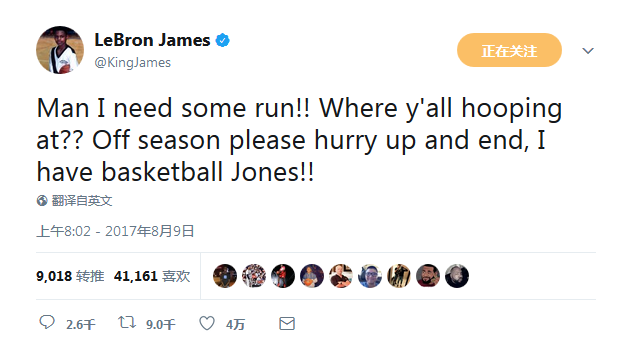The height and width of the screenshot is (361, 627).
Task: Click the blue verified badge
Action: 223,40
